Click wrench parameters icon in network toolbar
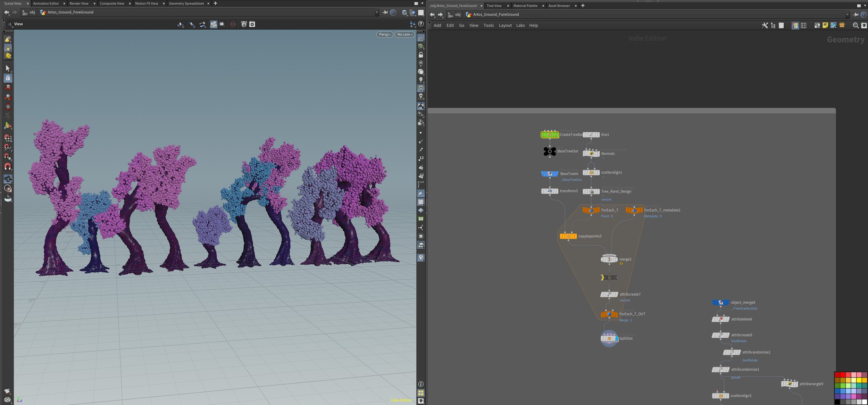The height and width of the screenshot is (405, 868). (x=765, y=25)
